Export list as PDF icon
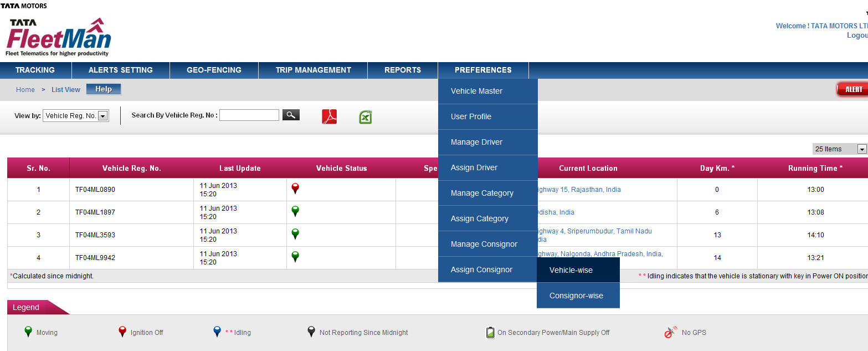 point(330,116)
